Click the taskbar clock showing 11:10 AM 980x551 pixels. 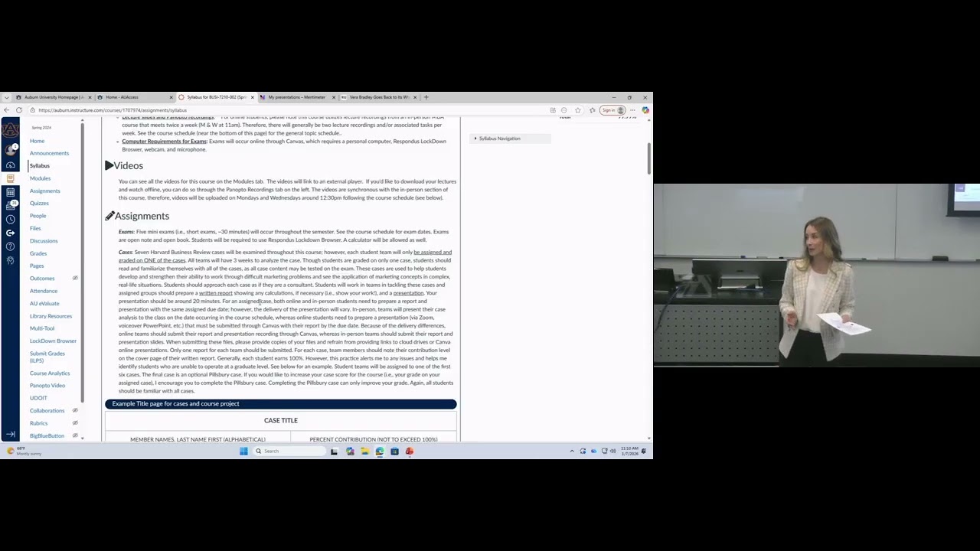point(629,451)
